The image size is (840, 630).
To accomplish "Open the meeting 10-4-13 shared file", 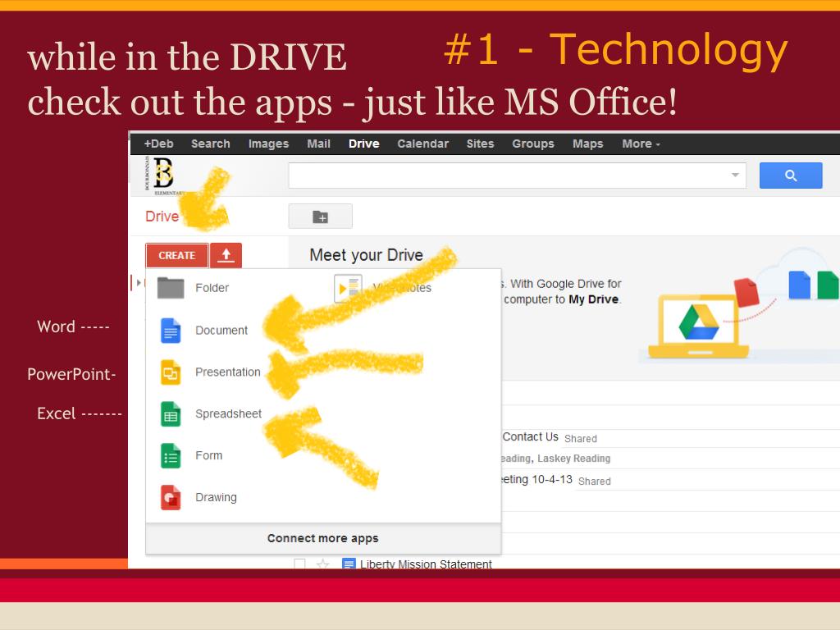I will tap(536, 479).
